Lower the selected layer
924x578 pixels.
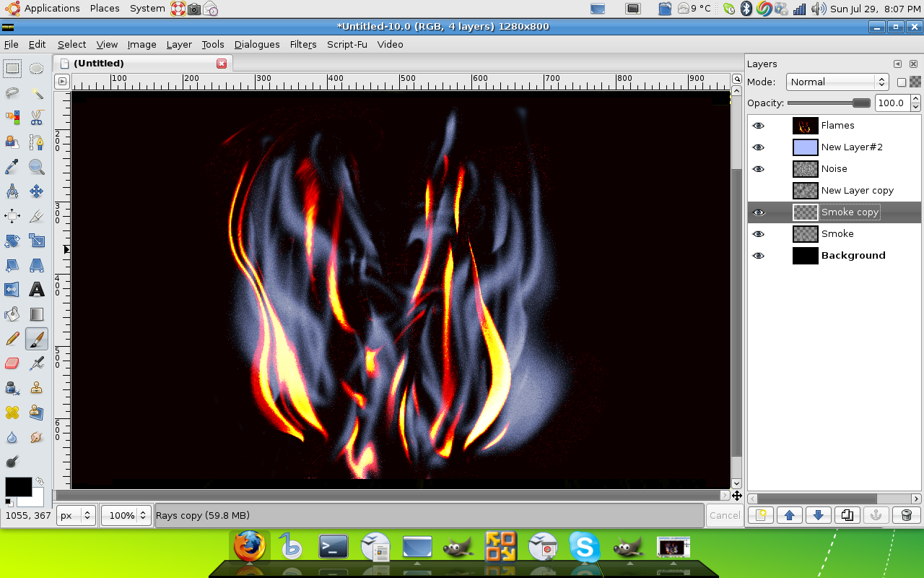click(818, 515)
